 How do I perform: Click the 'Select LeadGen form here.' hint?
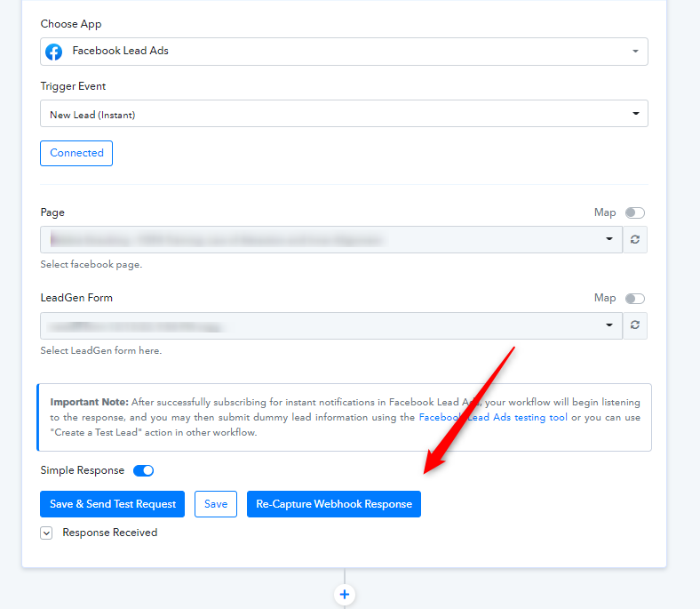101,351
